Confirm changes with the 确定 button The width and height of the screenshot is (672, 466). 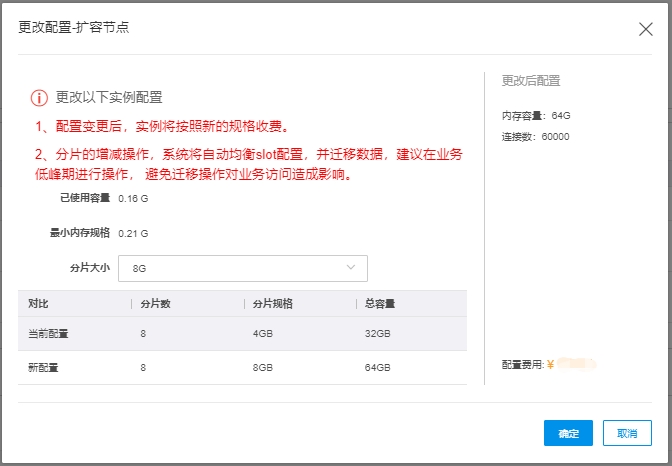(x=568, y=433)
